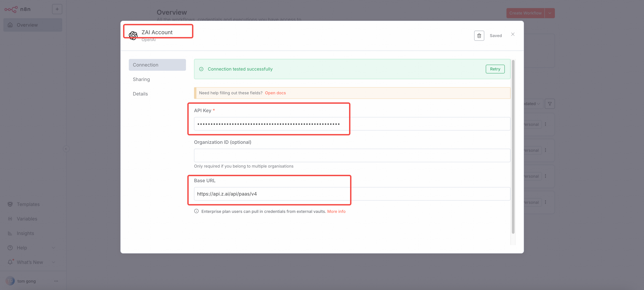Image resolution: width=644 pixels, height=290 pixels.
Task: Click the Base URL input field
Action: 352,194
